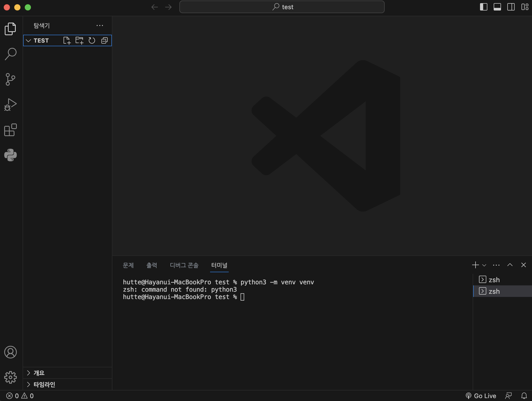Open Explorer views and more actions menu

pyautogui.click(x=100, y=25)
